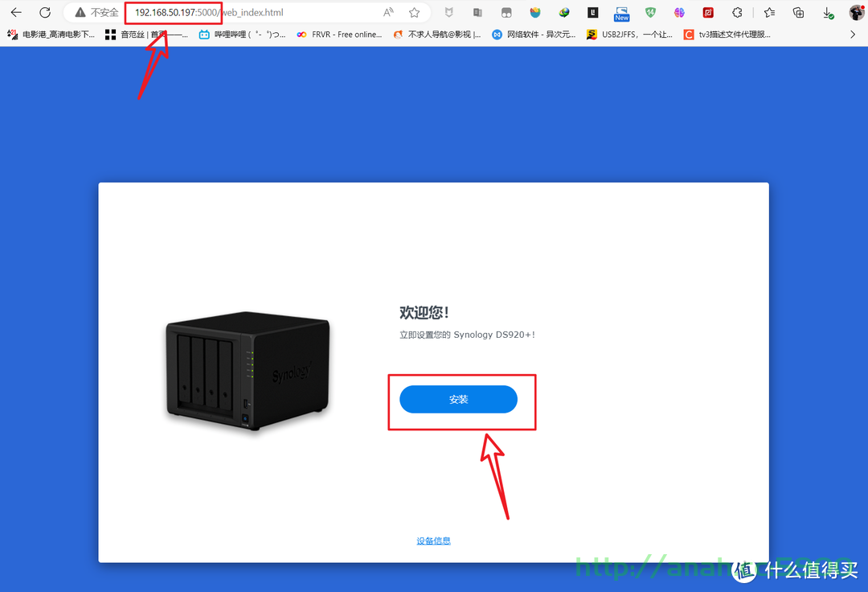Open the user profile avatar
This screenshot has width=868, height=592.
point(857,12)
